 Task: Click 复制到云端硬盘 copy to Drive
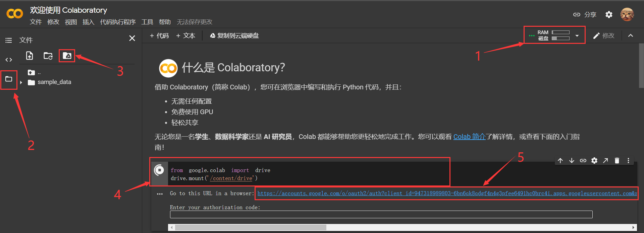[234, 35]
